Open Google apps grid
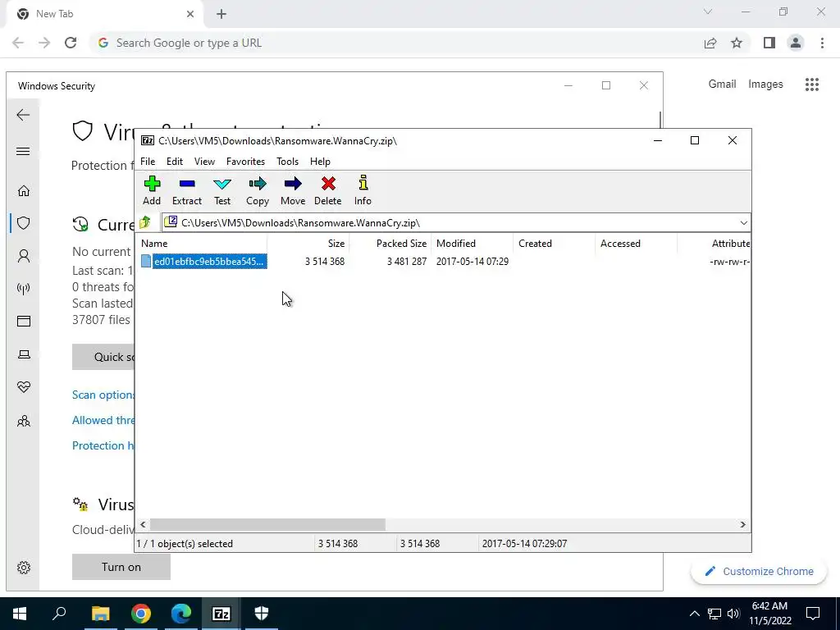This screenshot has height=630, width=840. click(x=812, y=84)
